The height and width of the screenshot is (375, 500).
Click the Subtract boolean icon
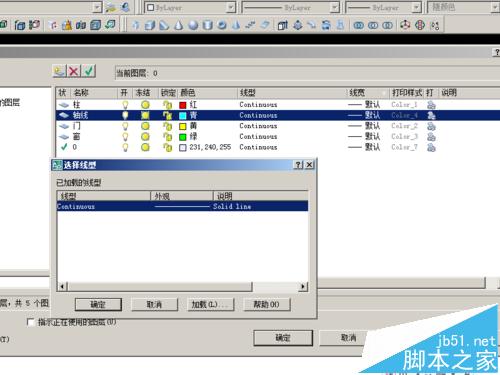pos(373,25)
